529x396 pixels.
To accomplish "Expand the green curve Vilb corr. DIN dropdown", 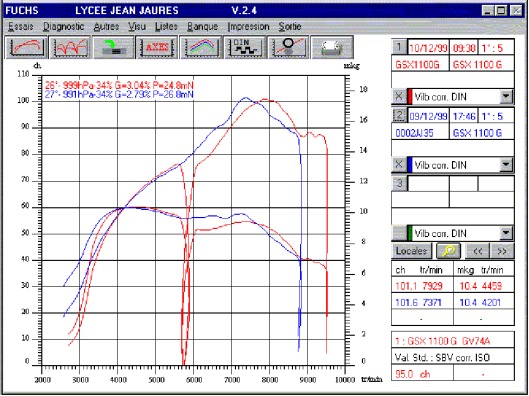I will 506,233.
